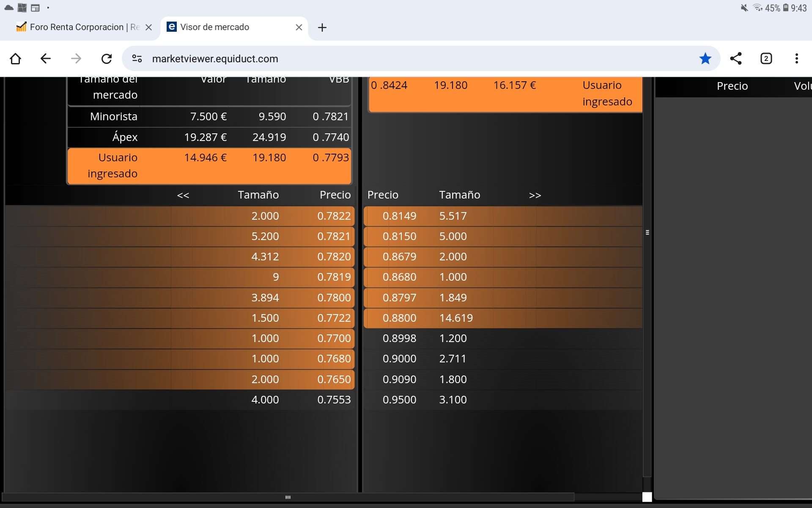Image resolution: width=812 pixels, height=508 pixels.
Task: Select the Ápex market size row
Action: point(209,137)
